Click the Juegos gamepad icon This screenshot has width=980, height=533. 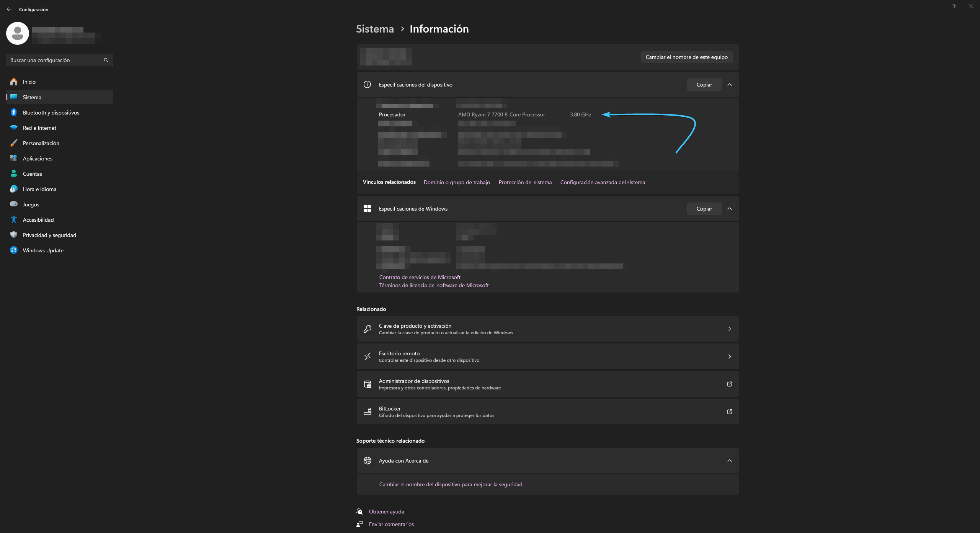(x=14, y=204)
